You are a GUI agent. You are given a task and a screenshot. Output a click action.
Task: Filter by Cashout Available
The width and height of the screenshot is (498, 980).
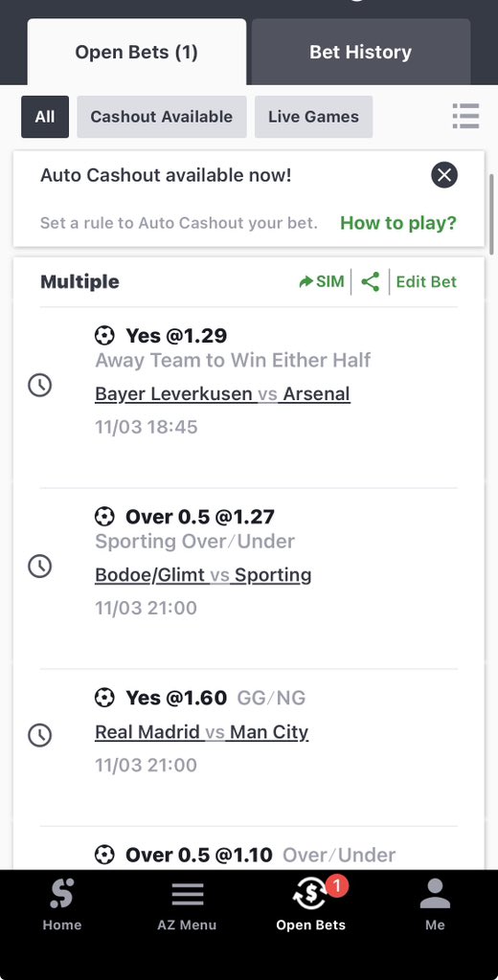click(162, 117)
